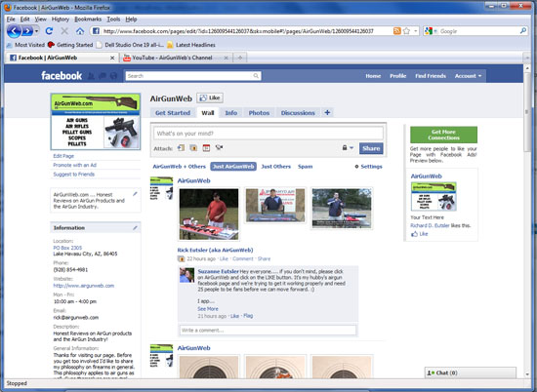Add a new page tab with plus
Screen dimensions: 537x392
(x=327, y=112)
